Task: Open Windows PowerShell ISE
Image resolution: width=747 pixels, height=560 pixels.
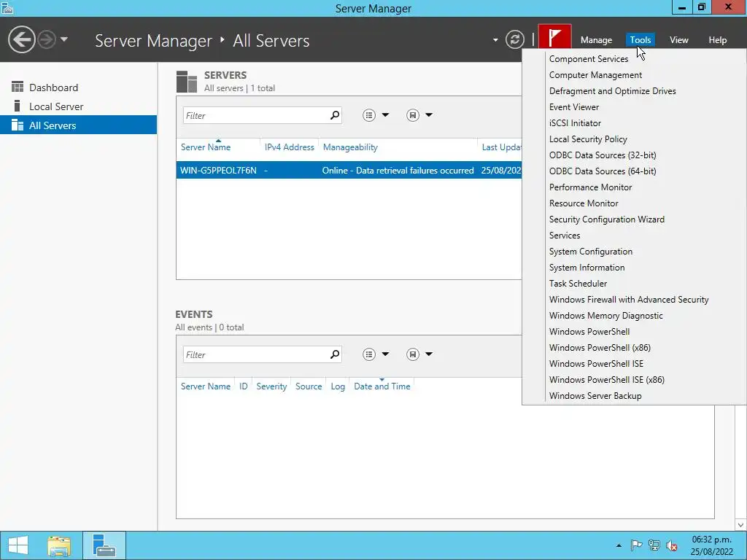Action: [596, 364]
